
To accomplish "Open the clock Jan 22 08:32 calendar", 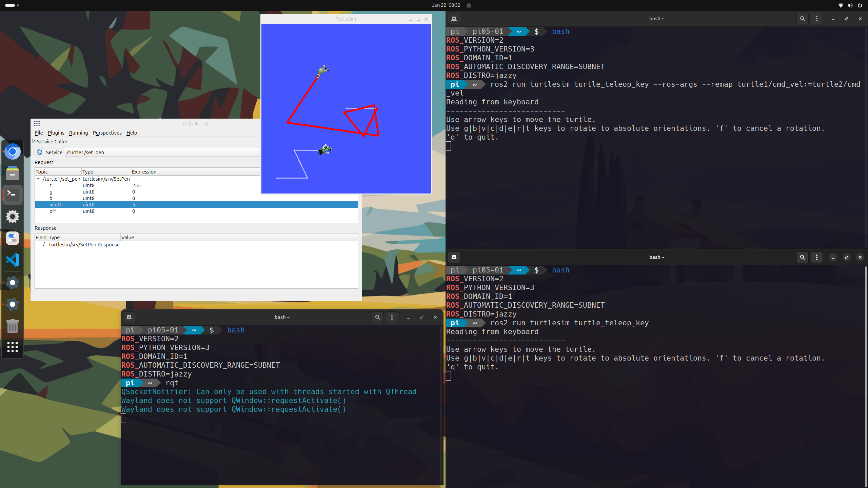I will (x=446, y=5).
